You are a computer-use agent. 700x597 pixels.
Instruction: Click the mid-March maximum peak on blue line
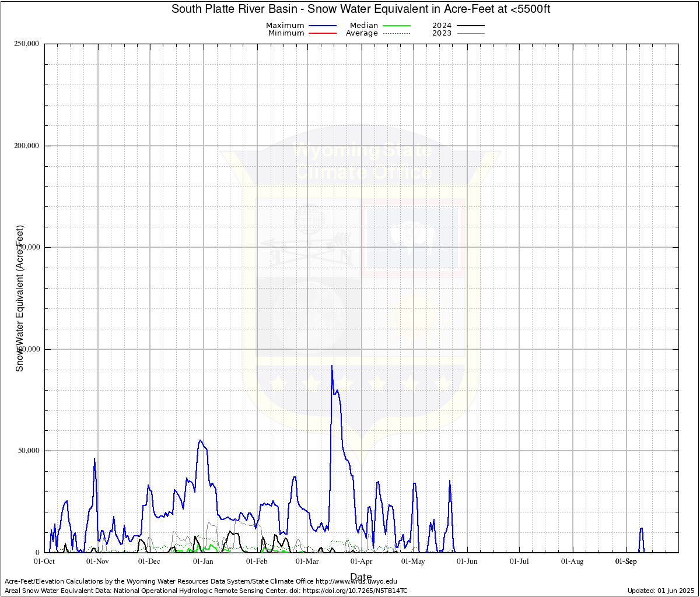coord(331,366)
